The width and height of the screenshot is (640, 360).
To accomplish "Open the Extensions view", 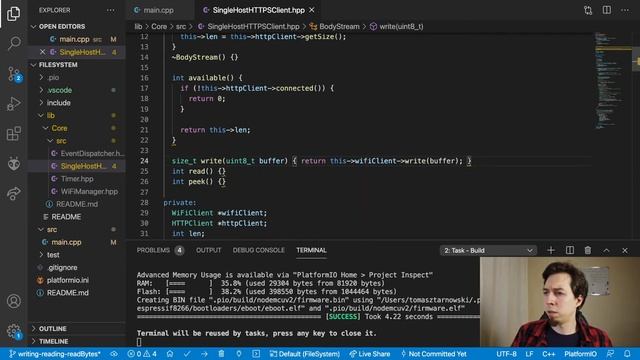I will [x=13, y=133].
